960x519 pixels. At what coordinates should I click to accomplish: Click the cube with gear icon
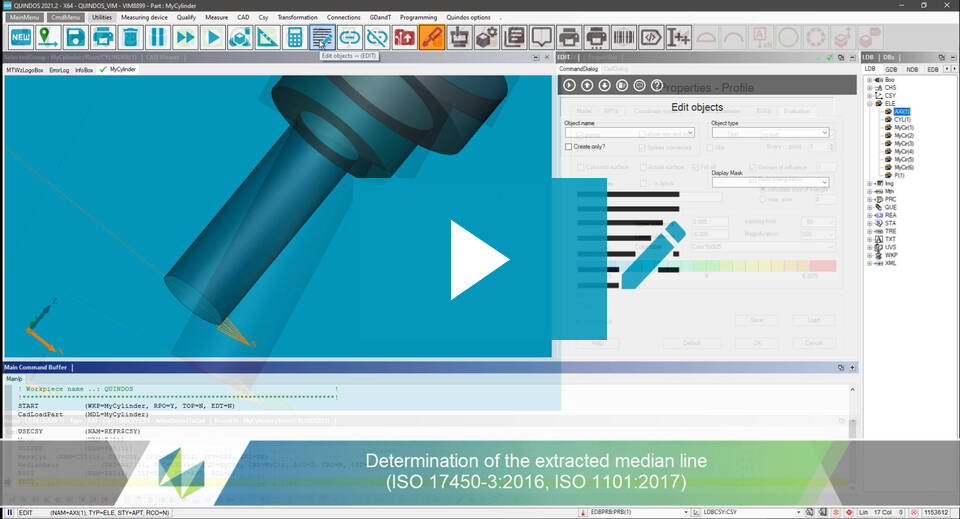pos(487,37)
